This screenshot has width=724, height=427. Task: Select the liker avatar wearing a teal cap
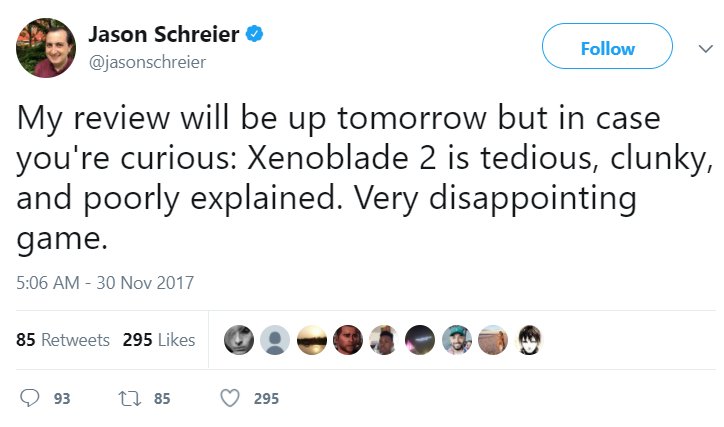[456, 341]
